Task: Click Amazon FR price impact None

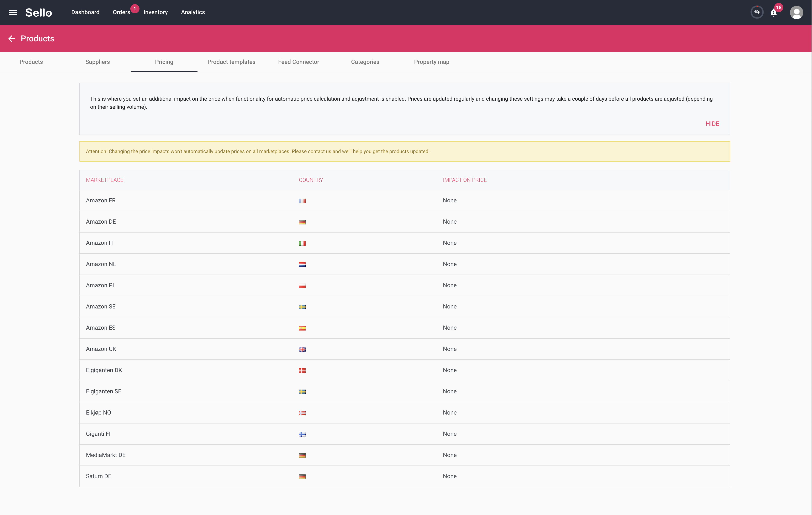Action: tap(449, 201)
